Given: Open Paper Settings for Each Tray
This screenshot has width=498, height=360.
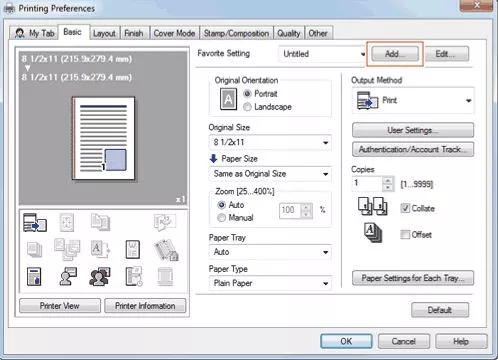Looking at the screenshot, I should (x=413, y=278).
